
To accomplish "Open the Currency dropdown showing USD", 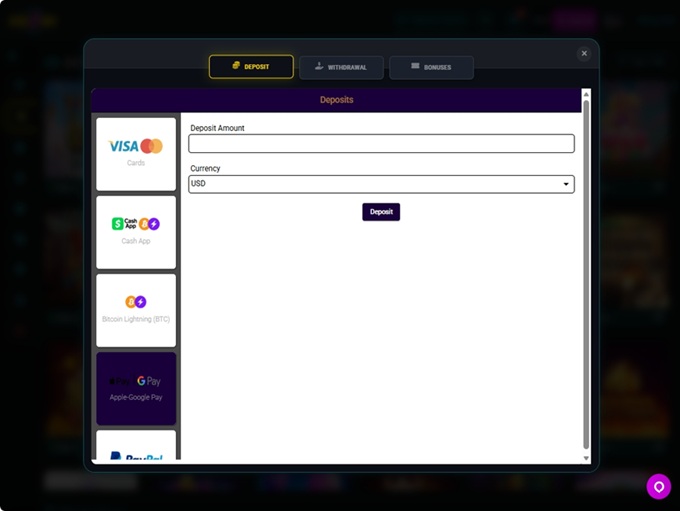I will (x=382, y=184).
